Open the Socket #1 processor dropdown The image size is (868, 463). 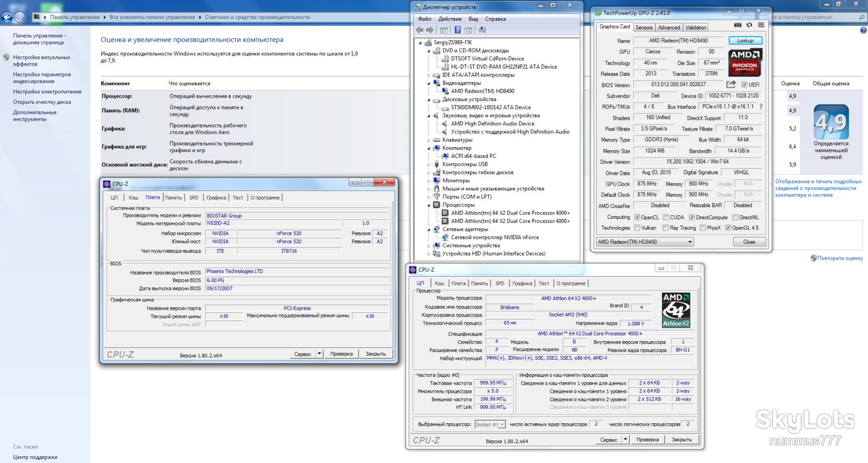(x=490, y=424)
